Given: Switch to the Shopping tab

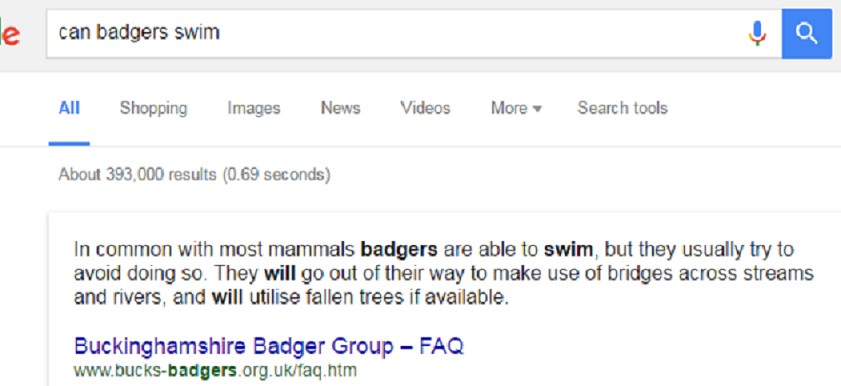Looking at the screenshot, I should point(153,108).
